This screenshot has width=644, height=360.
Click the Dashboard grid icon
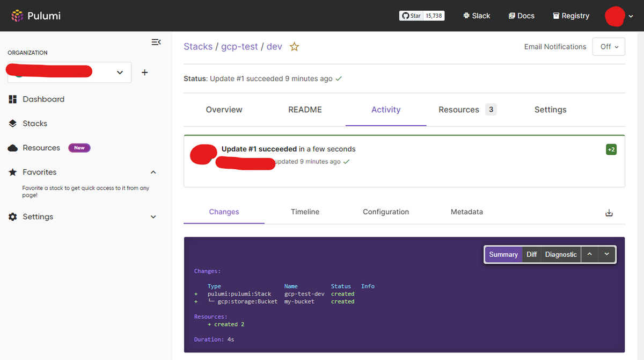coord(13,99)
